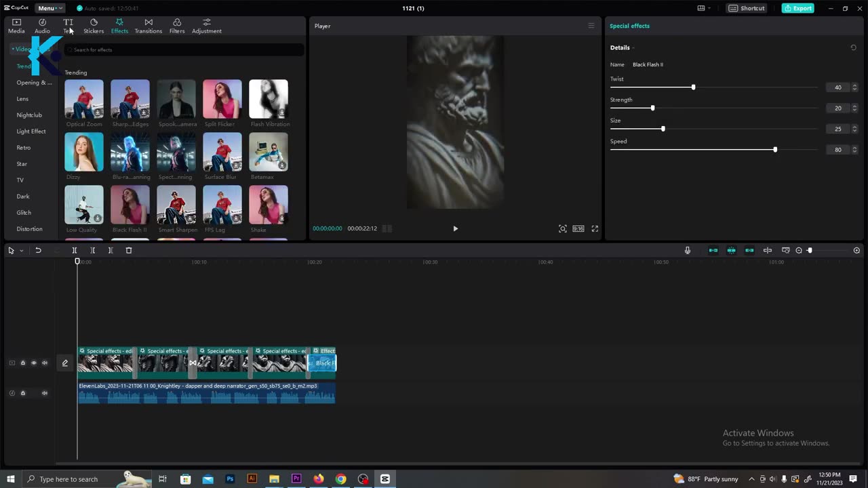Select the Effects tab
Image resolution: width=868 pixels, height=488 pixels.
pyautogui.click(x=119, y=26)
